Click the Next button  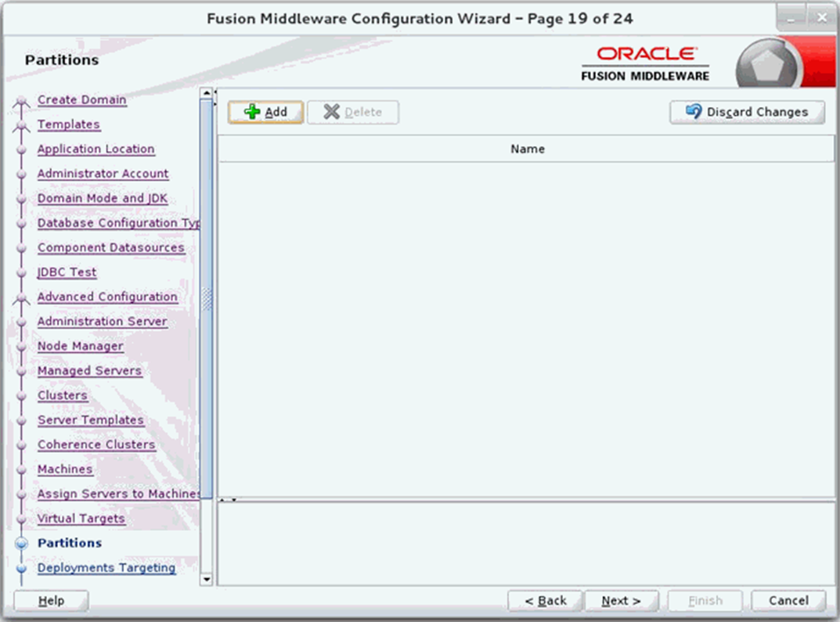[622, 600]
